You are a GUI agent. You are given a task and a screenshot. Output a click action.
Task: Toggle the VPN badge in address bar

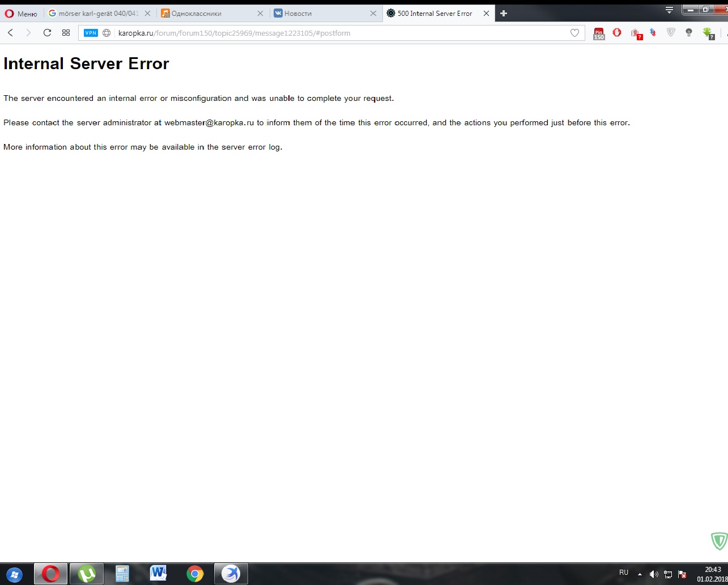[x=91, y=33]
